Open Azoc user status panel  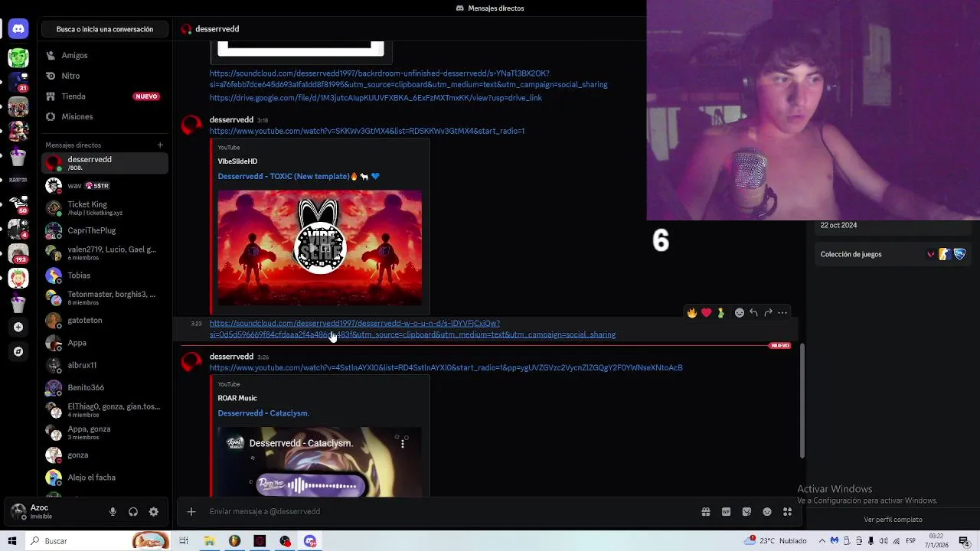tap(54, 512)
